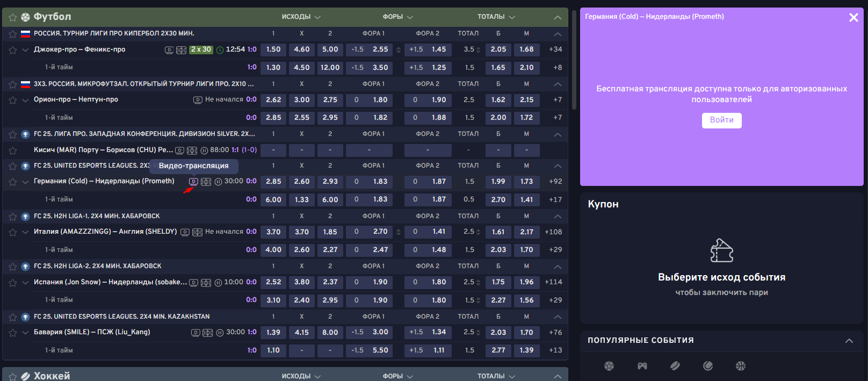Open Тоталы dropdown in Футбол header

[496, 17]
